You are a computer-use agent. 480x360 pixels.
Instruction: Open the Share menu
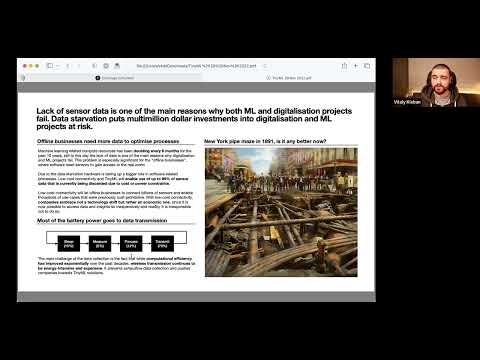point(344,66)
